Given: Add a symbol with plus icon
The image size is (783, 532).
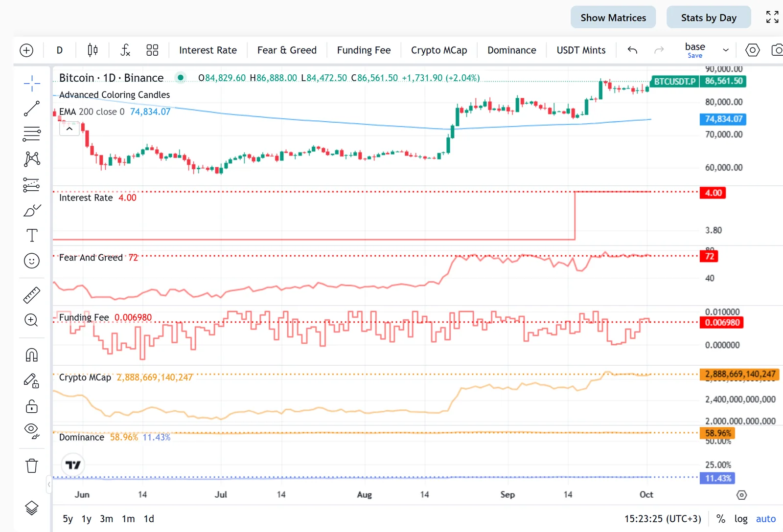Looking at the screenshot, I should click(26, 50).
